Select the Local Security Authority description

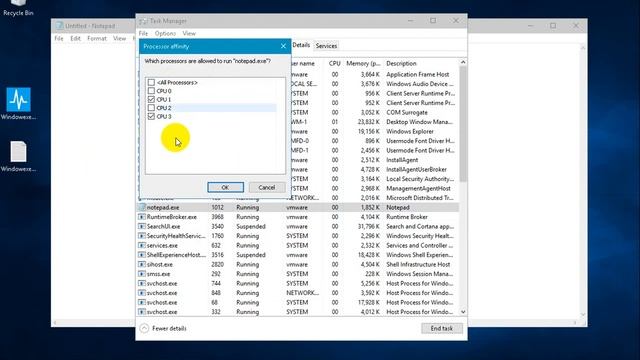click(x=420, y=179)
